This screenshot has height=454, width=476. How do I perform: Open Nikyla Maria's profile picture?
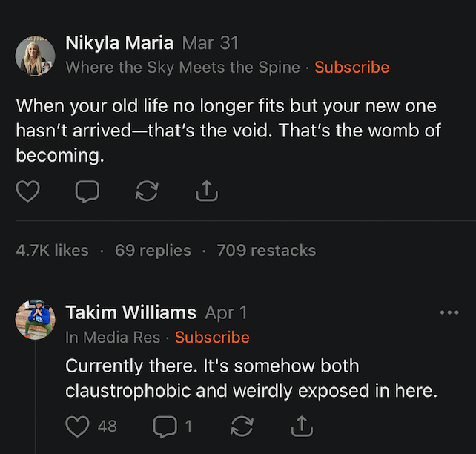[x=35, y=55]
